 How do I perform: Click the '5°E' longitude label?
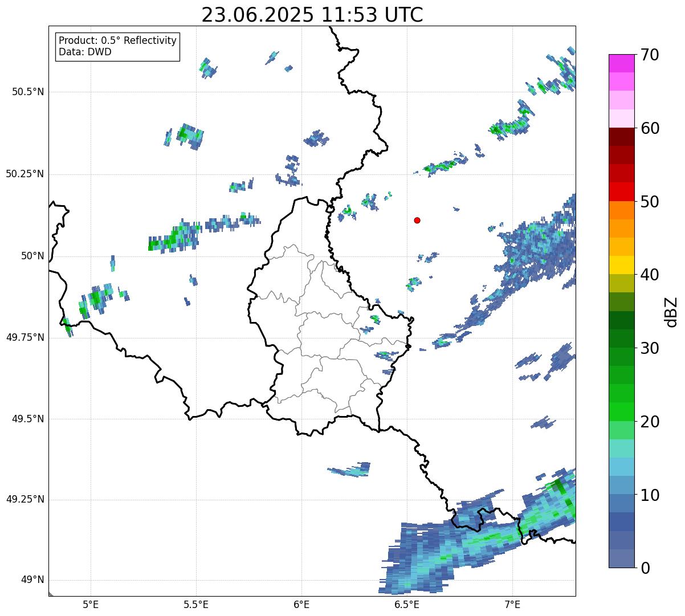[x=91, y=605]
